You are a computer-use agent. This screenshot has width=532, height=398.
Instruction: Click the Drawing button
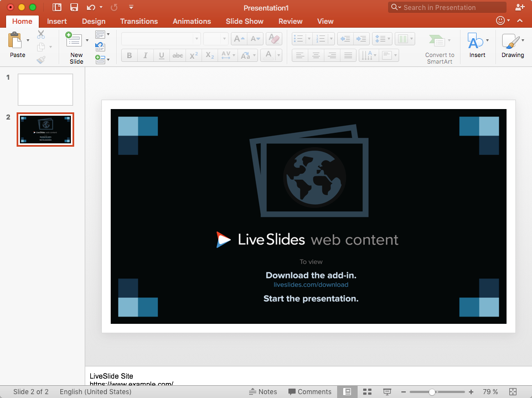pyautogui.click(x=513, y=45)
